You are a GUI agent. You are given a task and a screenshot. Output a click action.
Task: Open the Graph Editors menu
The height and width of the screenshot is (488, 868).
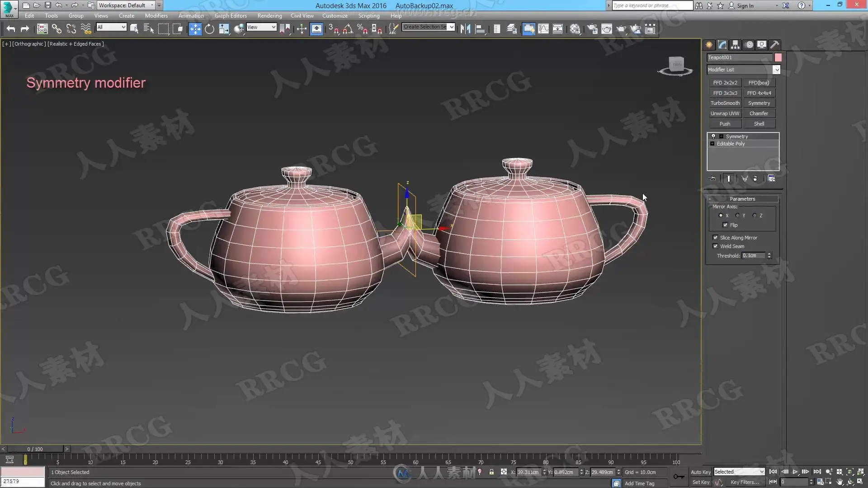click(x=231, y=15)
